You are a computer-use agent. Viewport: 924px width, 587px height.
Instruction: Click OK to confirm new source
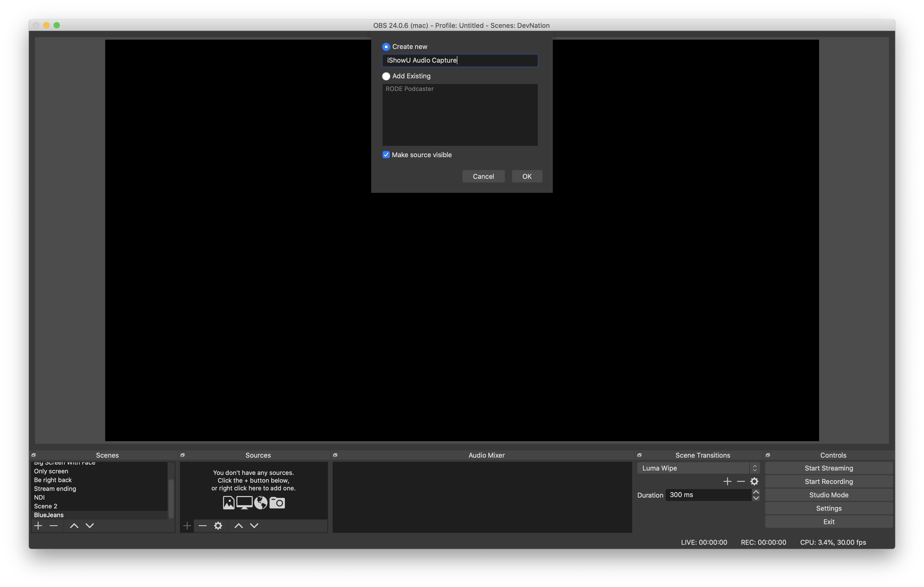click(x=527, y=176)
